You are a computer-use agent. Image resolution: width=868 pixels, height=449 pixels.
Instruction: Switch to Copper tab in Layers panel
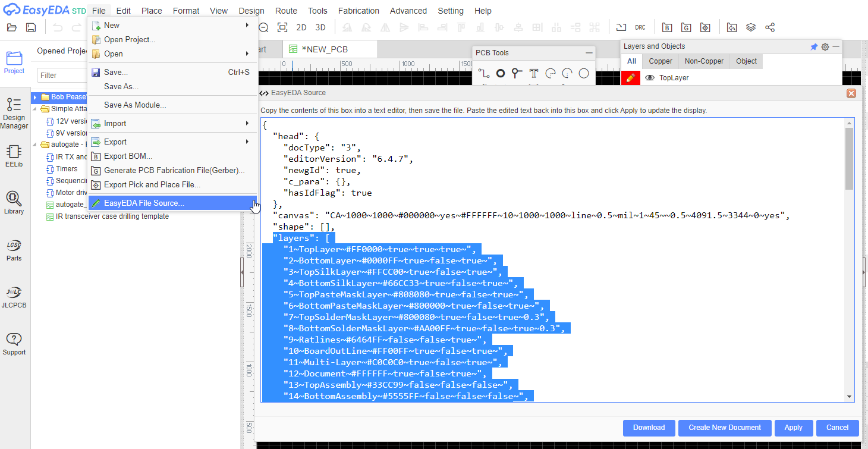[661, 61]
